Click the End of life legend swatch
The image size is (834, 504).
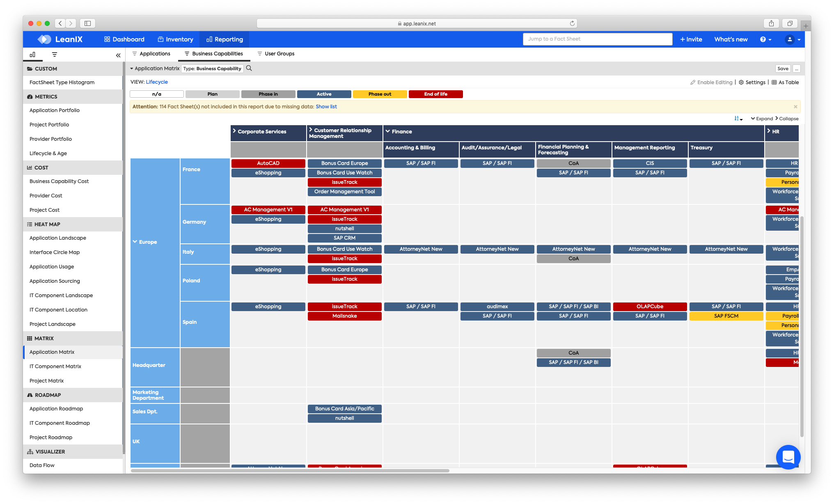435,94
